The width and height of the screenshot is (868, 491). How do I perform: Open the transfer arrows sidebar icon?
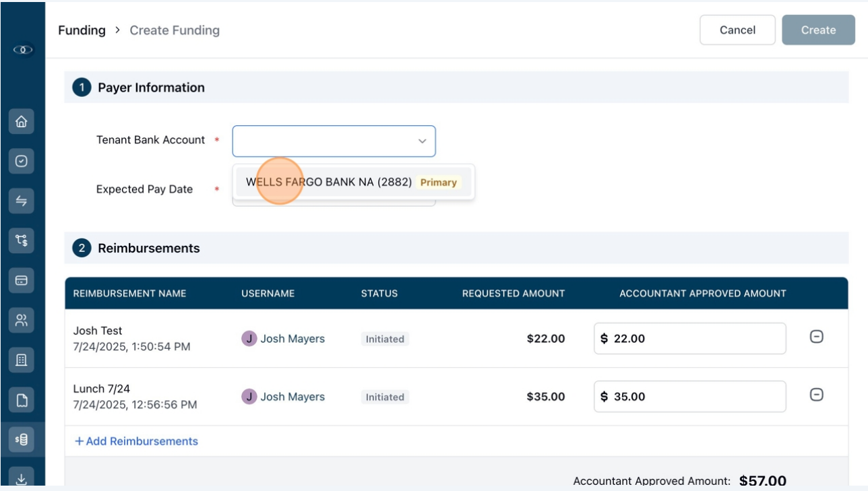[22, 201]
